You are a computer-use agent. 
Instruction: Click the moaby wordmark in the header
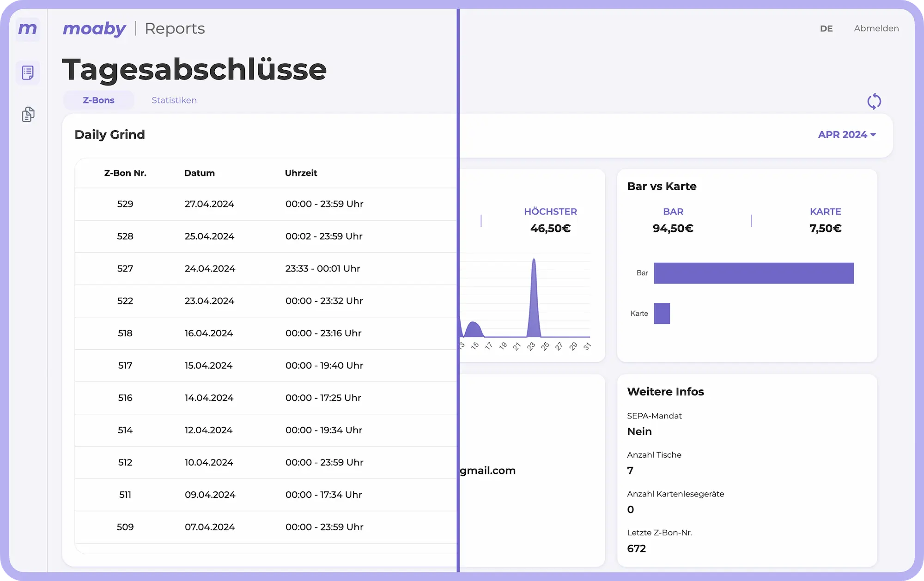[x=94, y=29]
